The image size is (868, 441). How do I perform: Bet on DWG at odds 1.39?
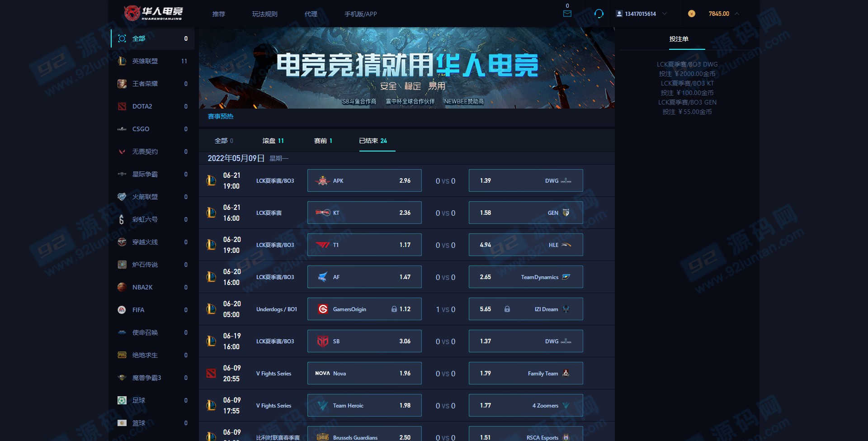click(x=526, y=180)
